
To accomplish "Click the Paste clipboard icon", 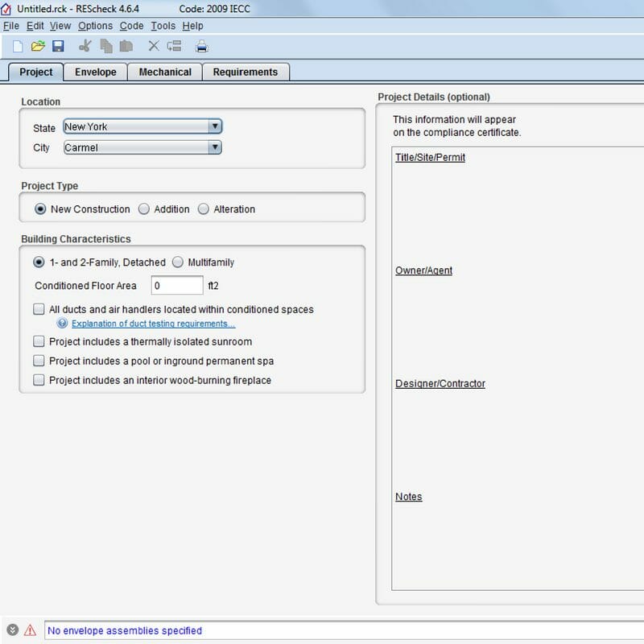I will tap(126, 46).
